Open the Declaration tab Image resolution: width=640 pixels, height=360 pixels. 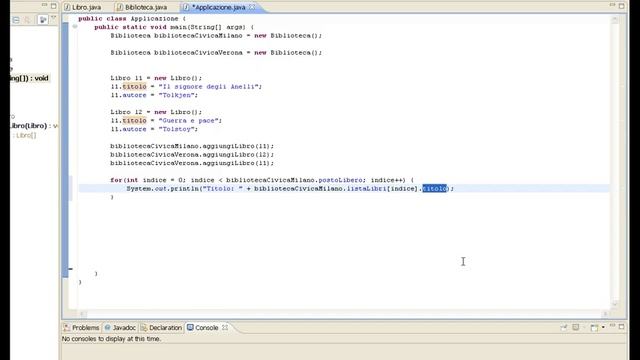pos(161,328)
